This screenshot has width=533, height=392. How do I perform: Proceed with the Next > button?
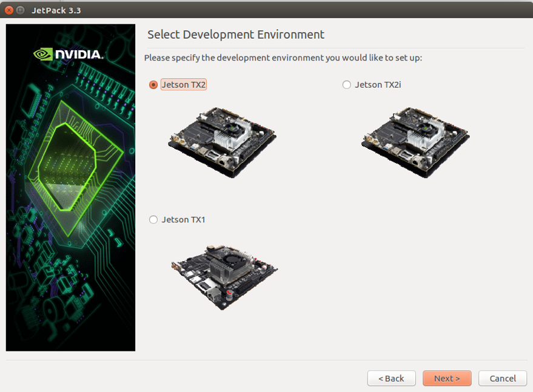tap(446, 378)
